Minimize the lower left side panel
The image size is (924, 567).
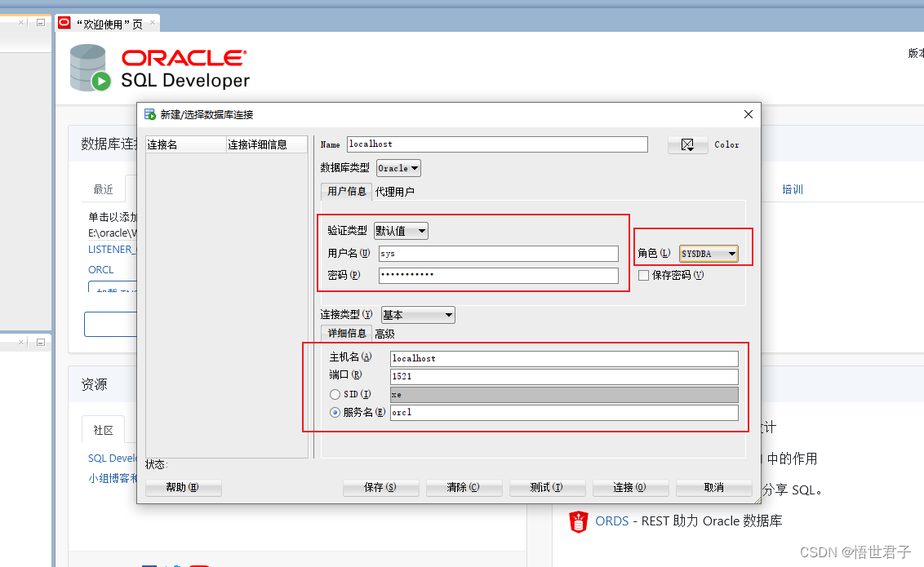[41, 342]
